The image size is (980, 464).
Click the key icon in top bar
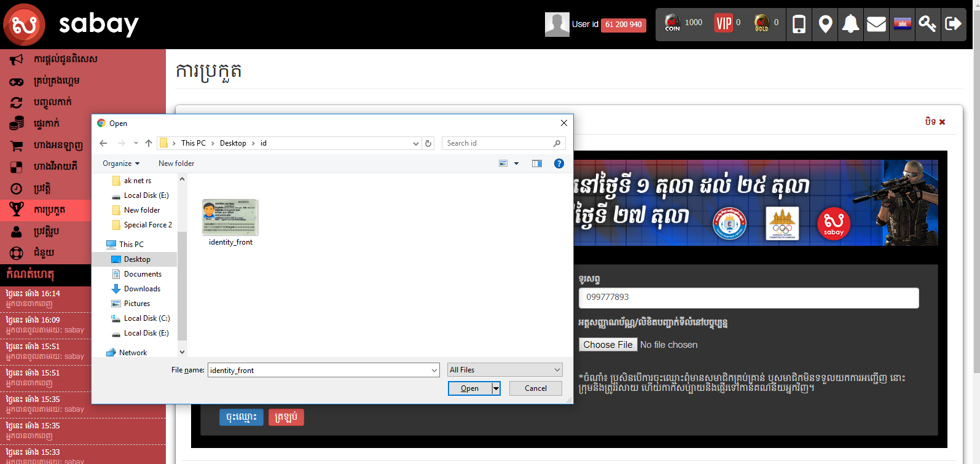coord(927,25)
